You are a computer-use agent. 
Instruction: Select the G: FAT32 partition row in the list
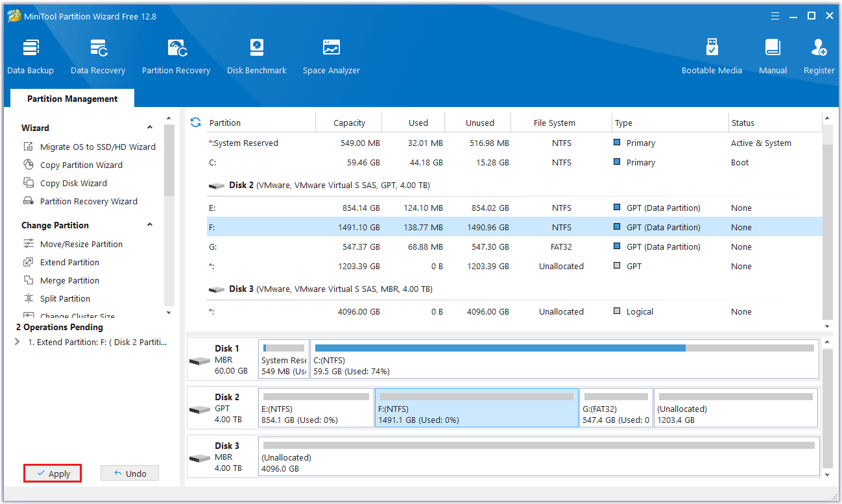[x=514, y=246]
